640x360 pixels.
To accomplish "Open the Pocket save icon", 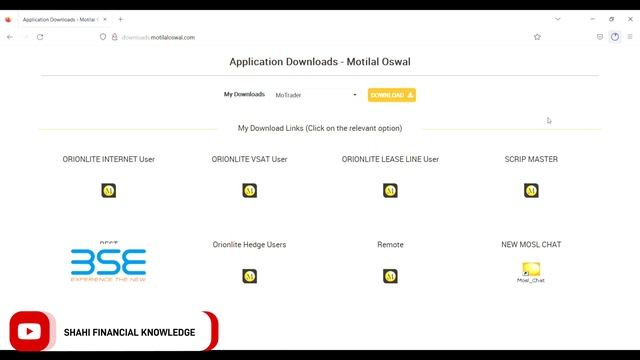I will 600,37.
